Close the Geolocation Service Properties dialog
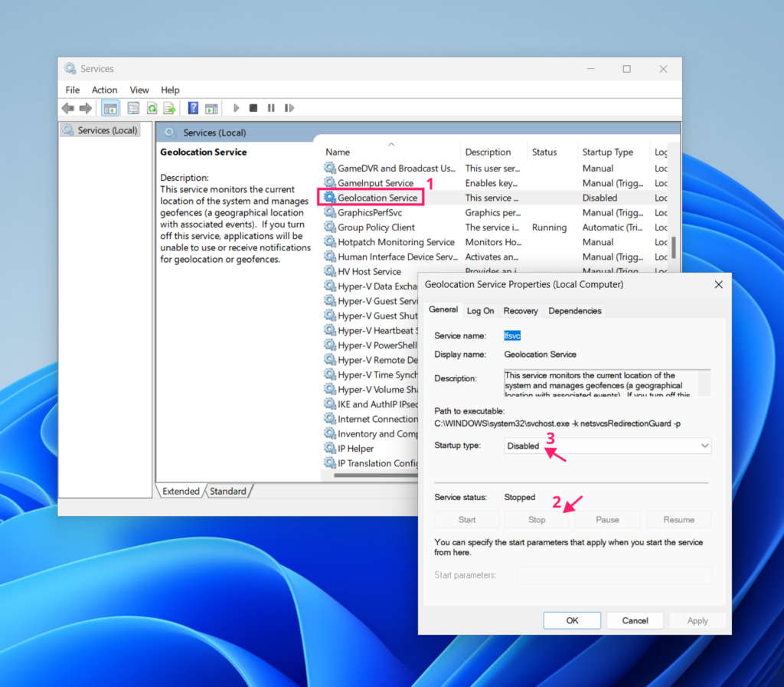 [x=718, y=284]
